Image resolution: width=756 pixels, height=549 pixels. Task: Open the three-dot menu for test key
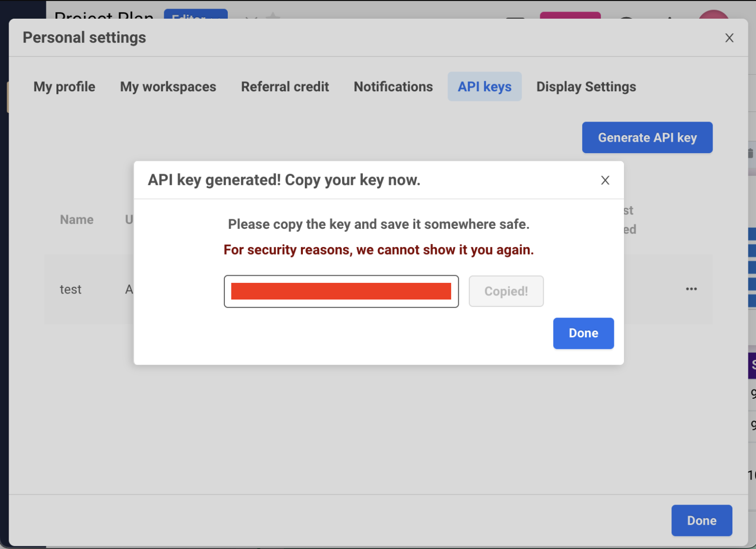[691, 289]
